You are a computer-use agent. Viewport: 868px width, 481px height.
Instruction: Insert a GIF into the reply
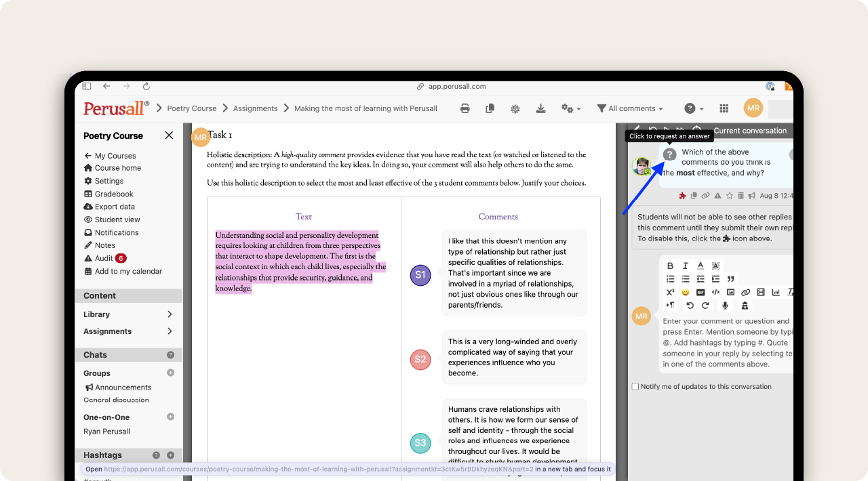point(701,292)
